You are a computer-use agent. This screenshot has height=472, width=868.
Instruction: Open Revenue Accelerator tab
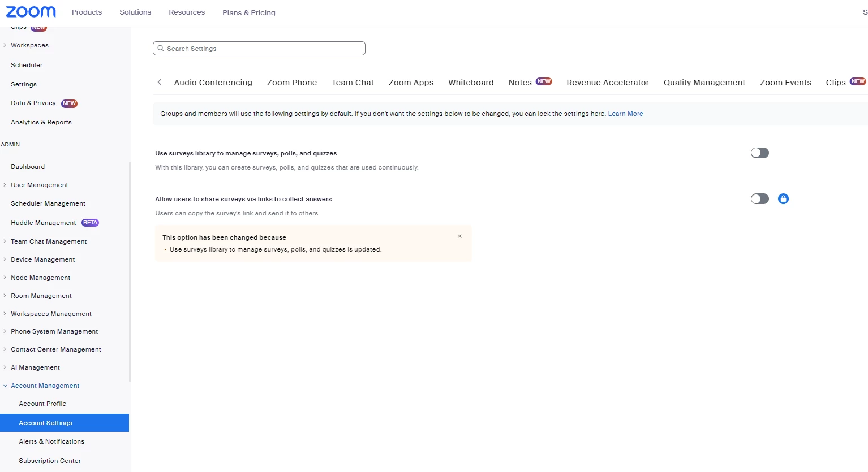(608, 83)
